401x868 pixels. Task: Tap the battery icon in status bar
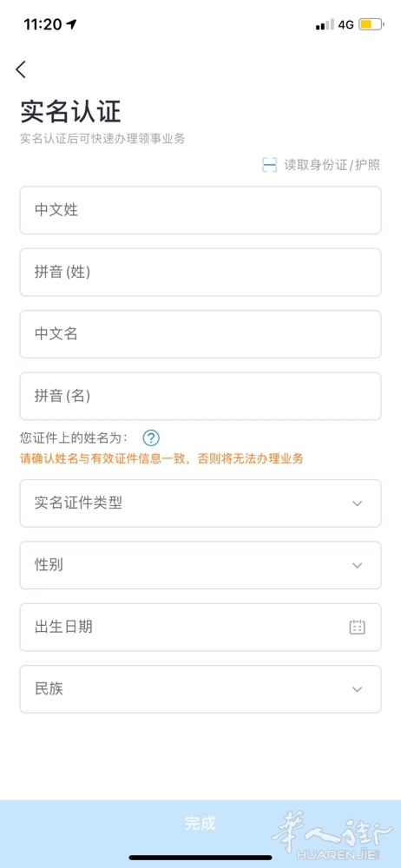[371, 24]
